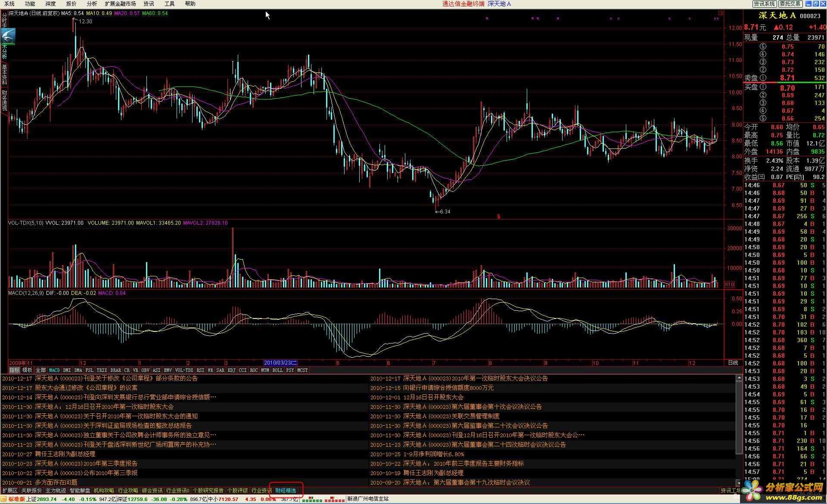The height and width of the screenshot is (504, 827).
Task: Open the 工具 menu
Action: 169,3
